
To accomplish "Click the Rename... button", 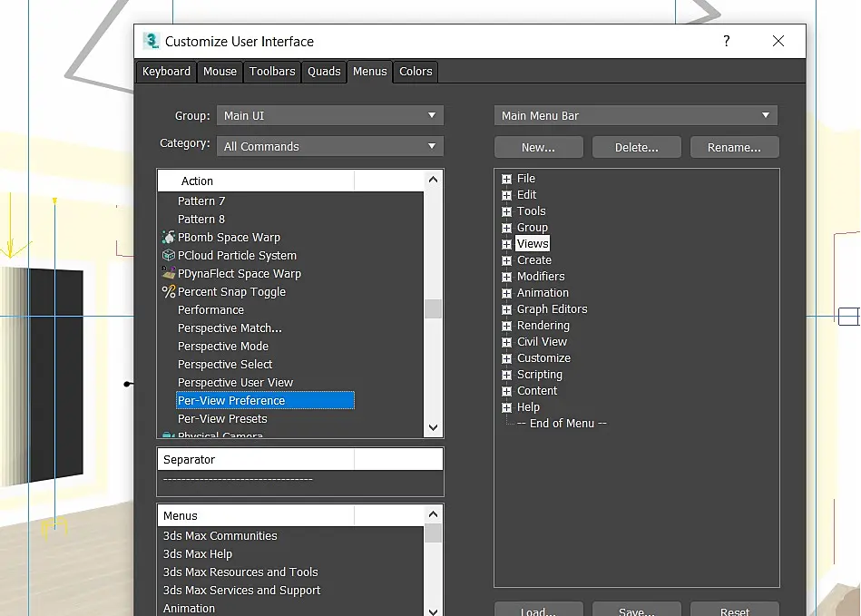I will [734, 147].
